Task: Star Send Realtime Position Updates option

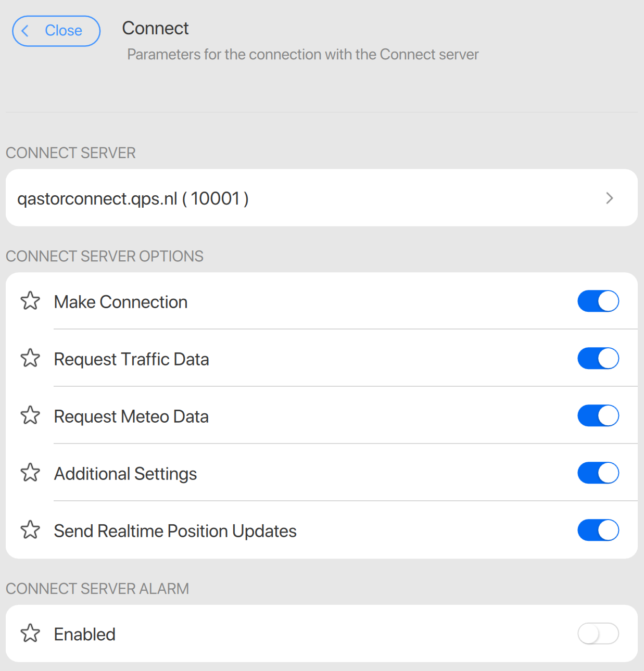Action: [30, 530]
